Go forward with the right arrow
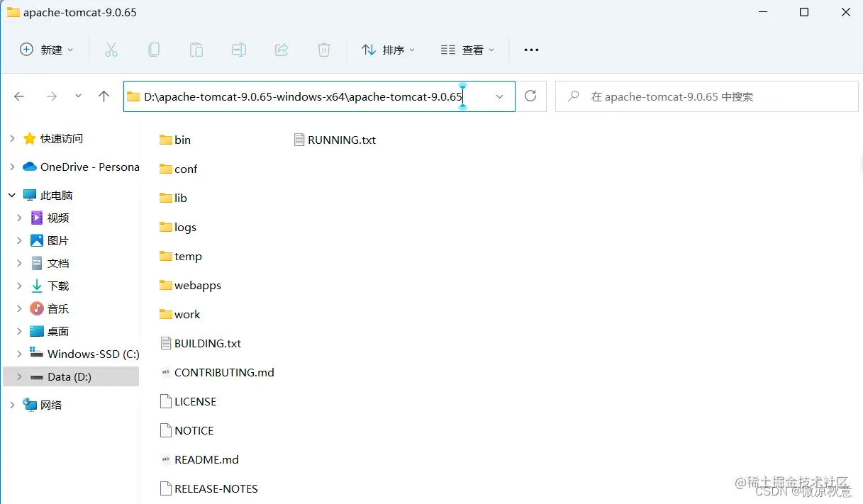The height and width of the screenshot is (504, 863). pyautogui.click(x=51, y=96)
